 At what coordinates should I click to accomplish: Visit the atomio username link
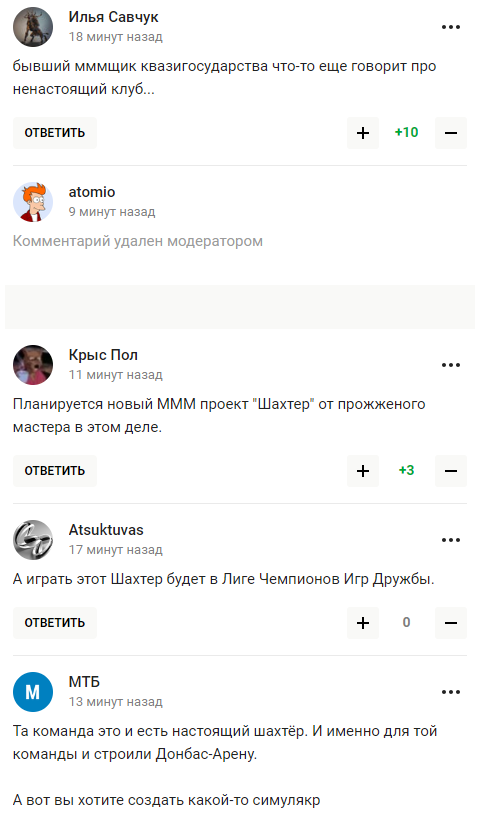[92, 192]
